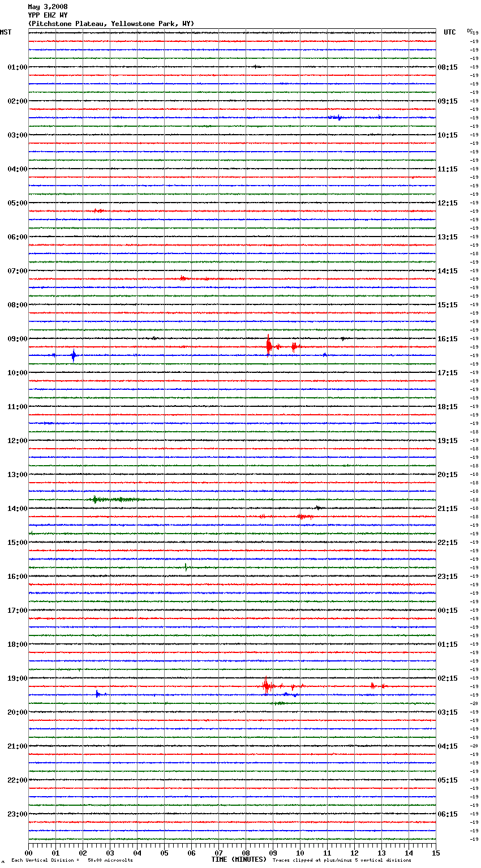Select the 03:00 MST time label
481x868 pixels.
(18, 135)
